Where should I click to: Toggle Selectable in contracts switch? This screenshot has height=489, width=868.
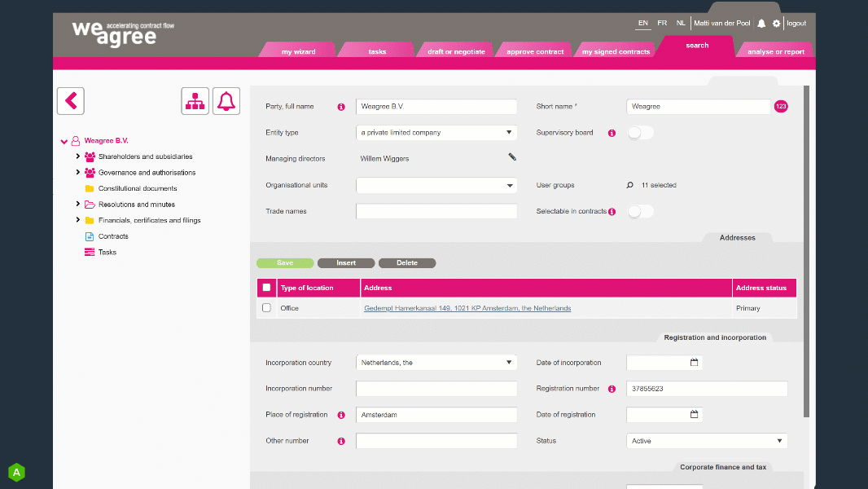[x=640, y=211]
